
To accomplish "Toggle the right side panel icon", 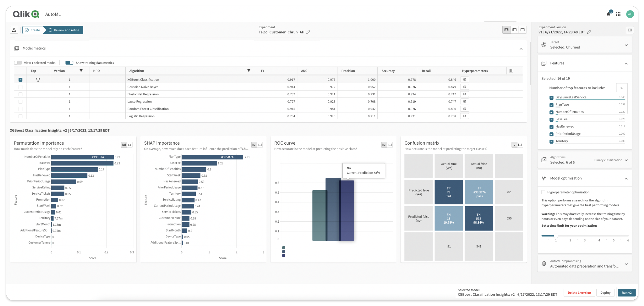I will click(630, 30).
